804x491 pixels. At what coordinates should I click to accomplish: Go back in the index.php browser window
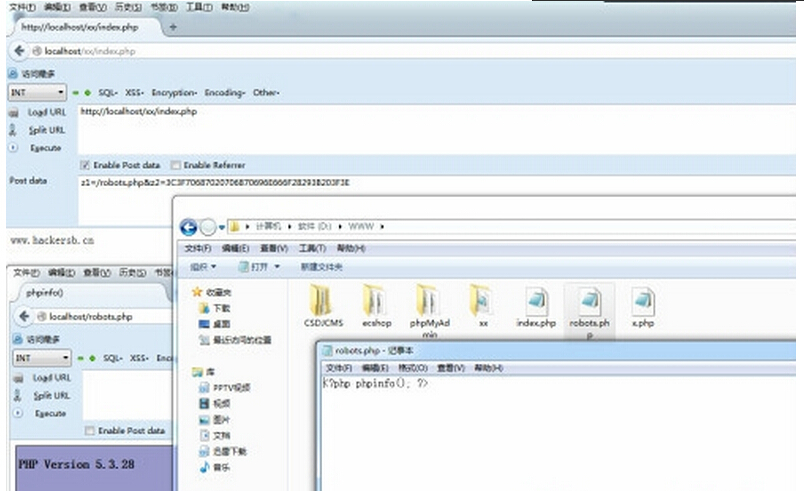[x=20, y=50]
